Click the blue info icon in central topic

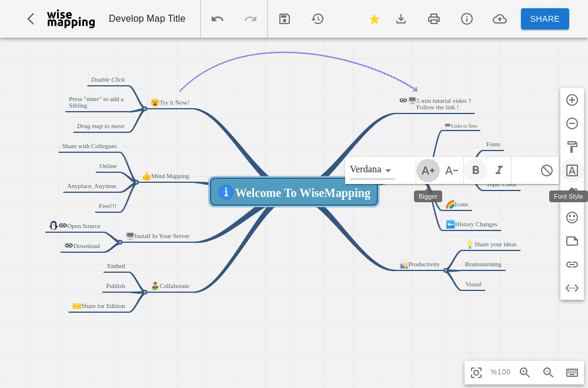[x=226, y=192]
